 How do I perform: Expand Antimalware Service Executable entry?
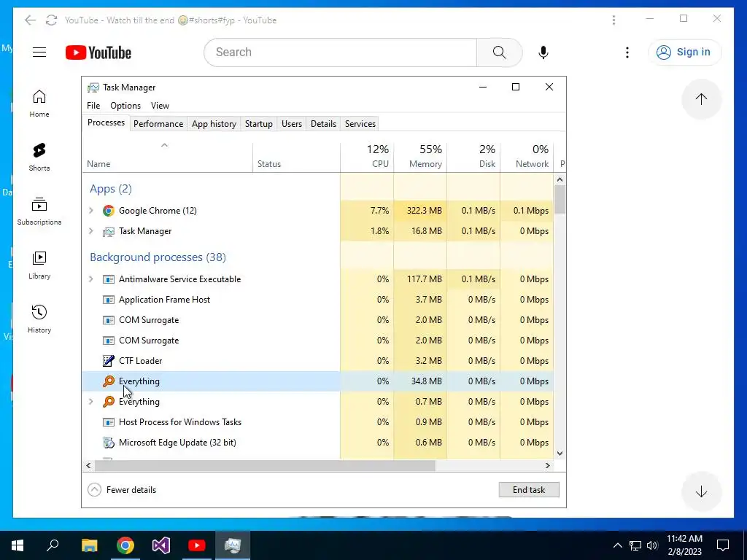tap(91, 279)
